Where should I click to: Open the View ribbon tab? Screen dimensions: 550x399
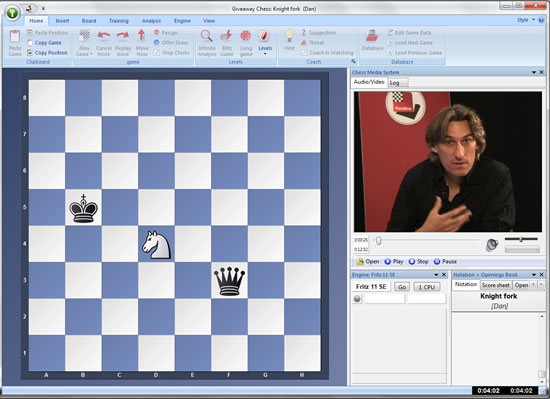[209, 21]
